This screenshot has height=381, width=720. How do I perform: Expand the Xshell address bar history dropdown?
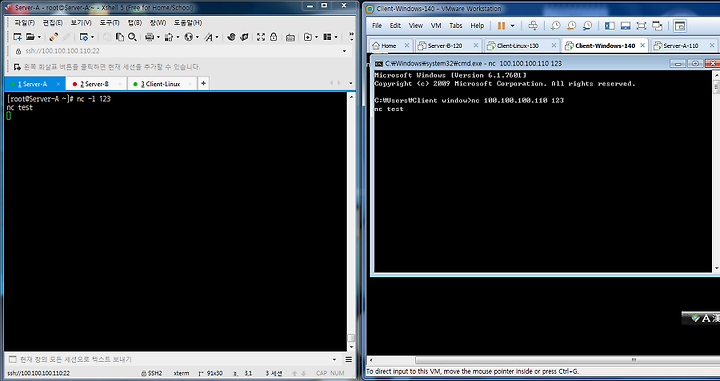click(344, 51)
